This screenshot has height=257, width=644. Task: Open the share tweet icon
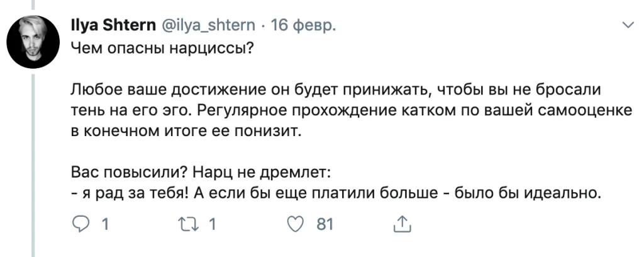tap(400, 224)
